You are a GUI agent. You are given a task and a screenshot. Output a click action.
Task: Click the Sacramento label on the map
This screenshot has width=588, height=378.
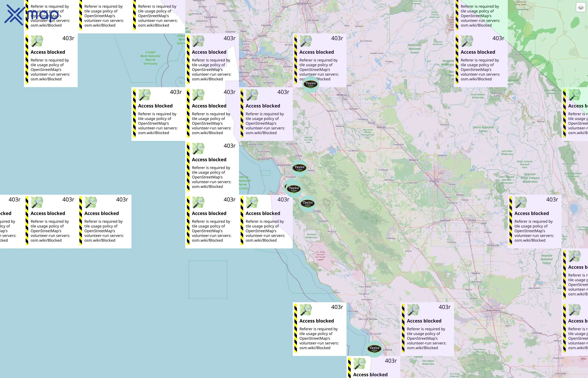click(x=304, y=3)
